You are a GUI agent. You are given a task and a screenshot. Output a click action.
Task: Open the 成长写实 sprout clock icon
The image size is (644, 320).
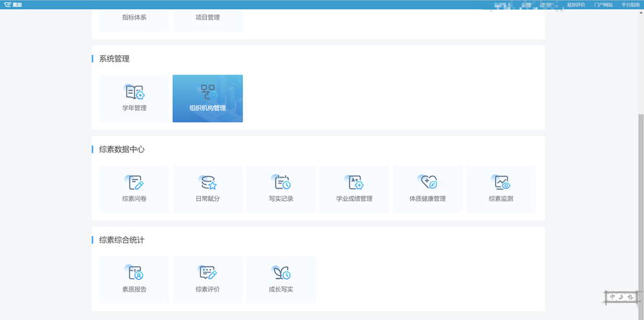click(x=281, y=272)
